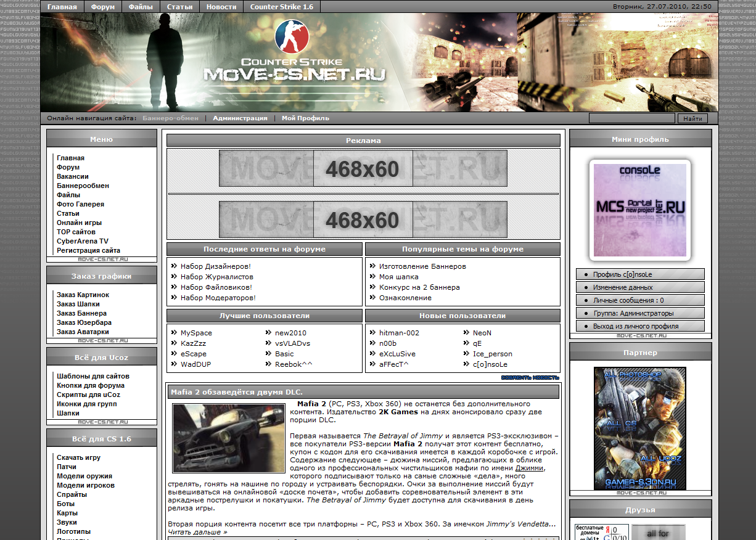View user MySpace profile
Image resolution: width=756 pixels, height=540 pixels.
click(x=196, y=333)
